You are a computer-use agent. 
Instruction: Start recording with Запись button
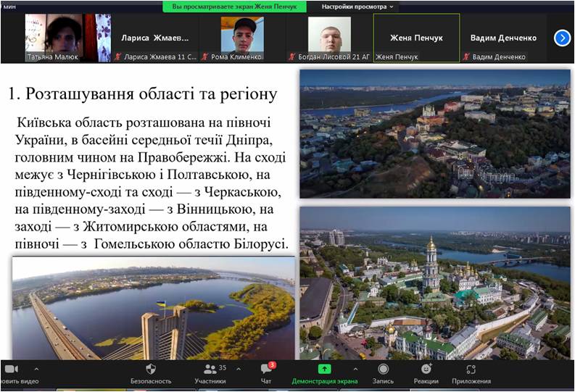coord(383,374)
